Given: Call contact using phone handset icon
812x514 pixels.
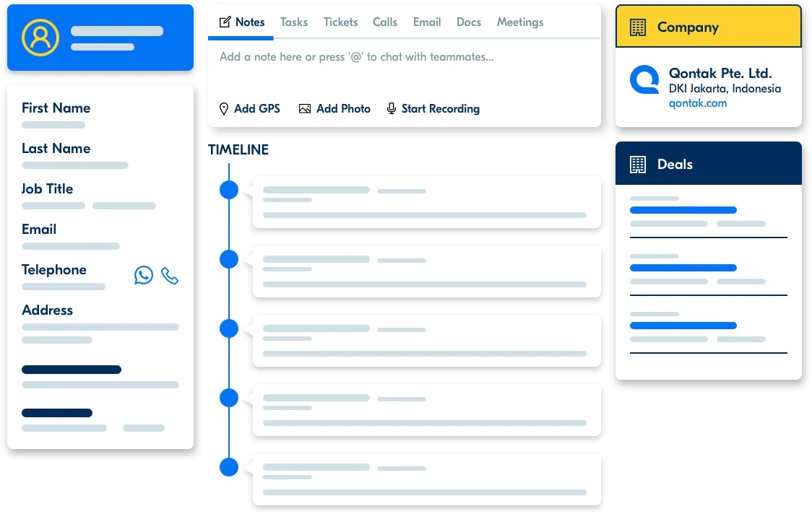Looking at the screenshot, I should (170, 276).
